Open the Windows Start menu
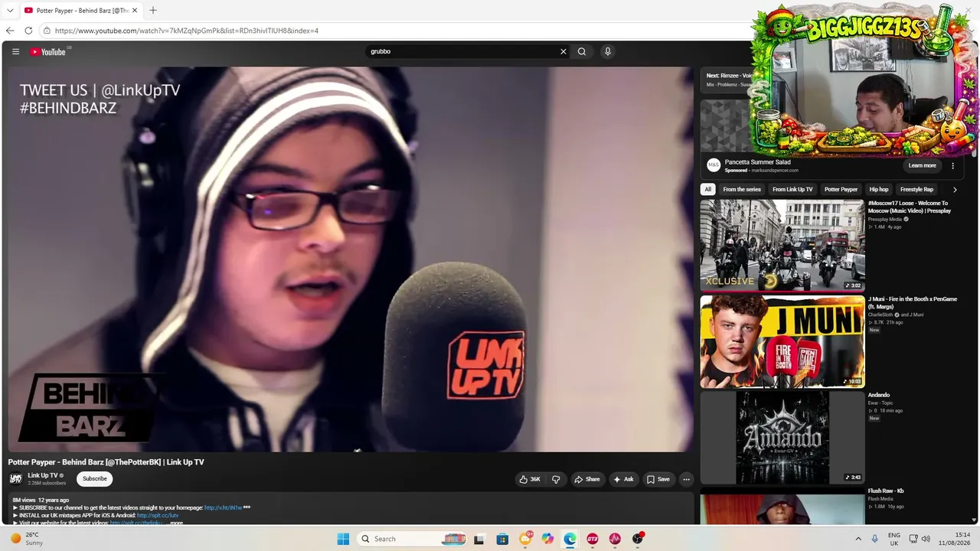This screenshot has height=551, width=980. [x=343, y=539]
